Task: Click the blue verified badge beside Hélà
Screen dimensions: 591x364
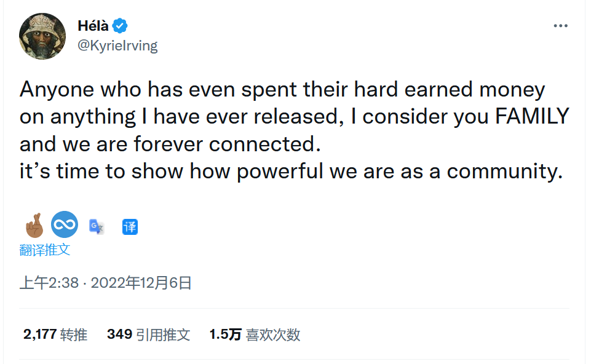Action: coord(121,26)
